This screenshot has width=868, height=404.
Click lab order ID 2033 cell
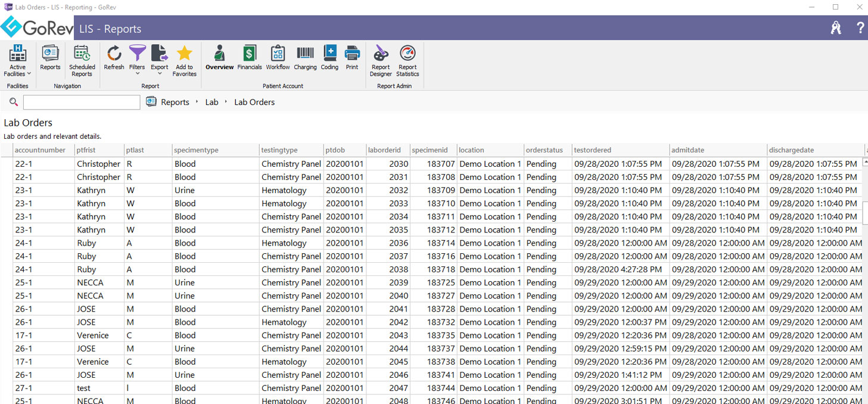(388, 203)
